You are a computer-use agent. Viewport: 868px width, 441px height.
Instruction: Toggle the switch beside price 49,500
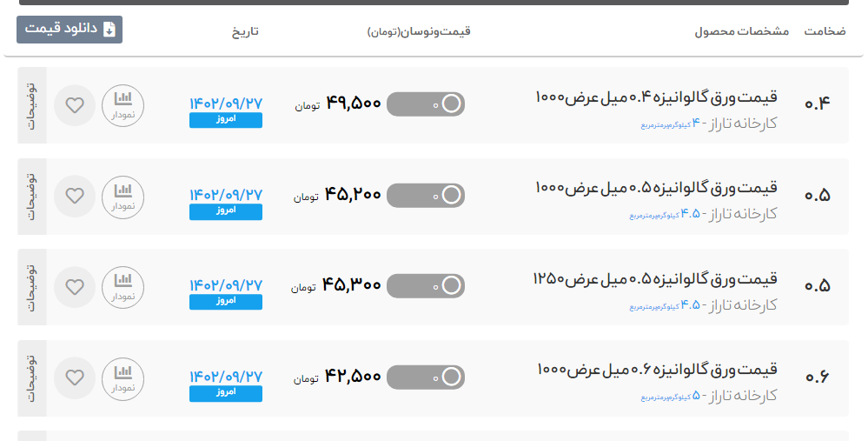[x=426, y=104]
